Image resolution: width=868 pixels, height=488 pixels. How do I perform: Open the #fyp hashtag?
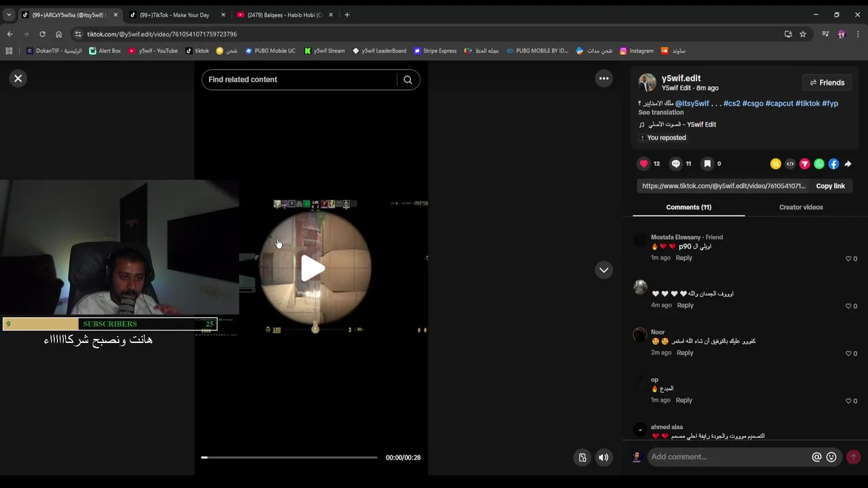pos(830,104)
